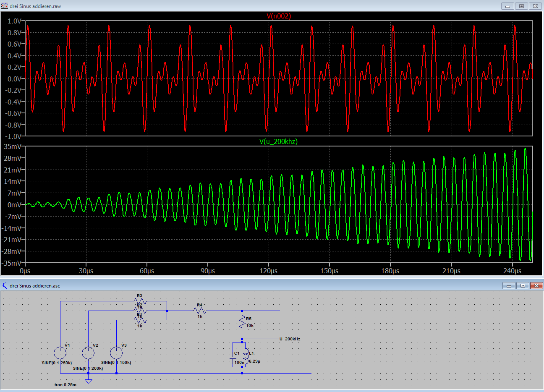This screenshot has height=392, width=544.
Task: Click the V(n002) trace label
Action: coord(279,16)
